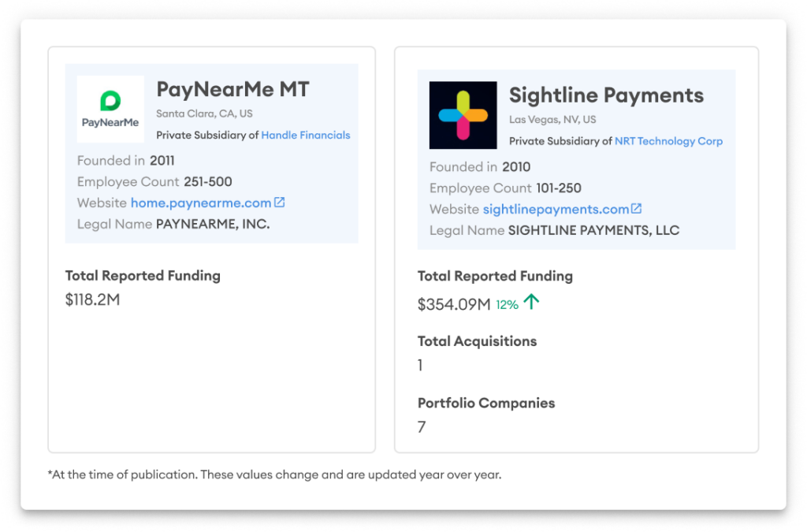Open external link icon beside sightlinepayments.com
The width and height of the screenshot is (807, 532).
tap(637, 208)
